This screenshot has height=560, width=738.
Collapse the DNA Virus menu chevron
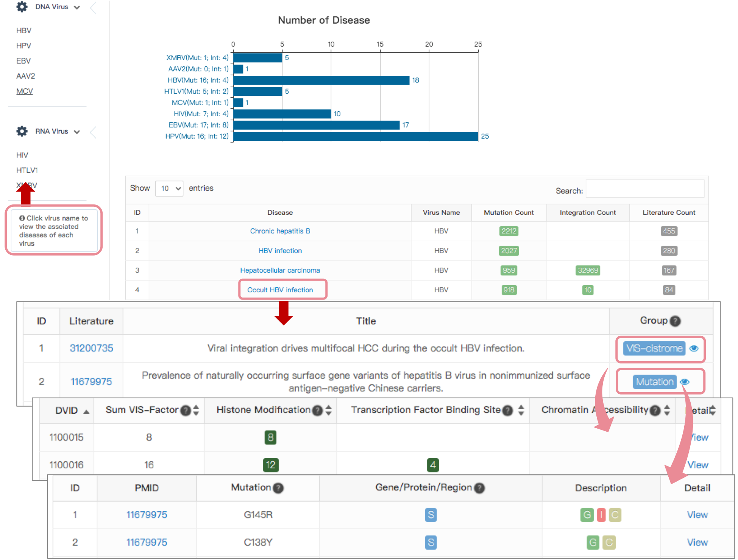pyautogui.click(x=77, y=7)
